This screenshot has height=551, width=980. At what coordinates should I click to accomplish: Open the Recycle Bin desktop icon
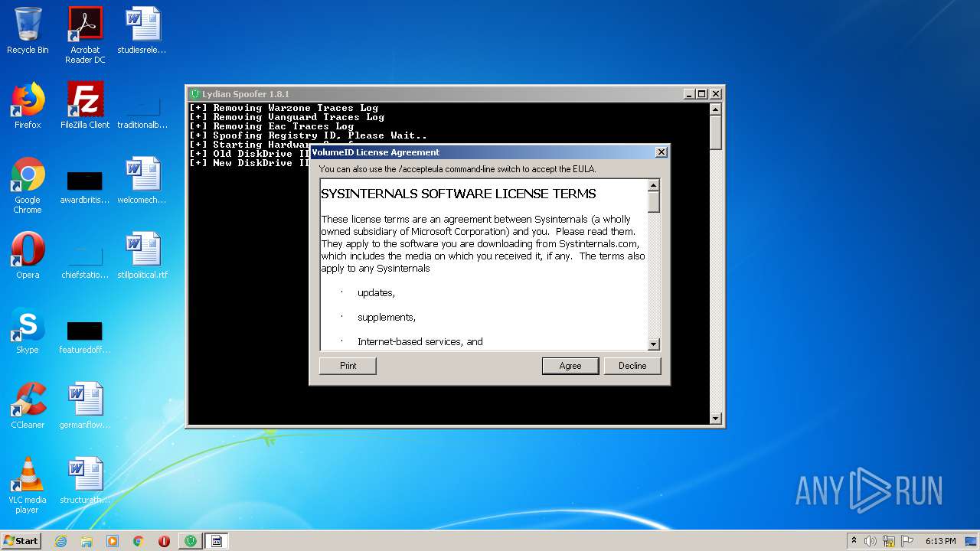28,31
